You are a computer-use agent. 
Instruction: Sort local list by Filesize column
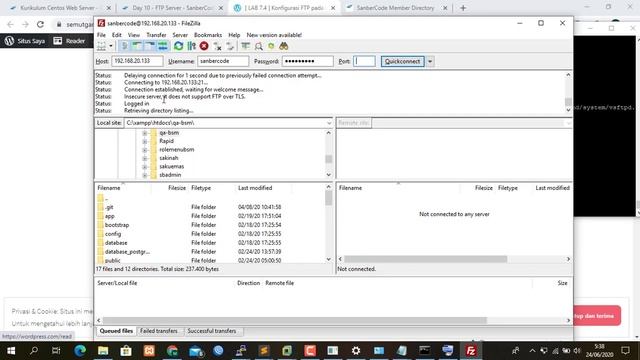coord(177,188)
